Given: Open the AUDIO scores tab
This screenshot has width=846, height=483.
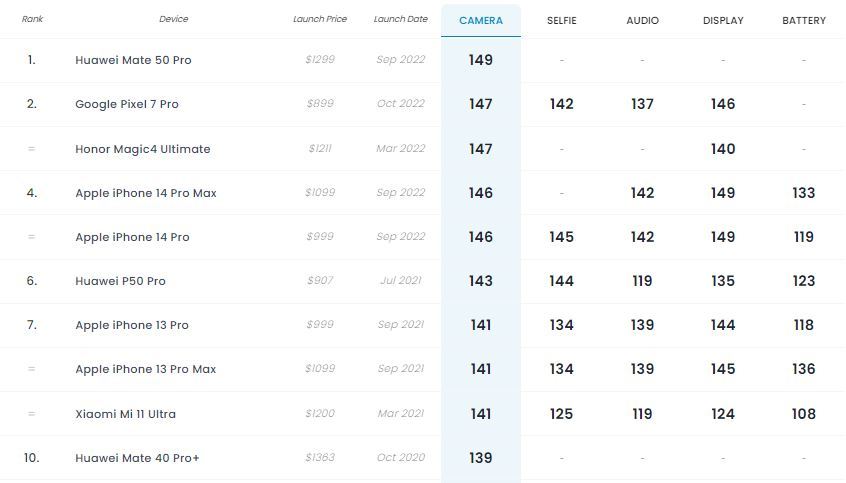Looking at the screenshot, I should [642, 21].
